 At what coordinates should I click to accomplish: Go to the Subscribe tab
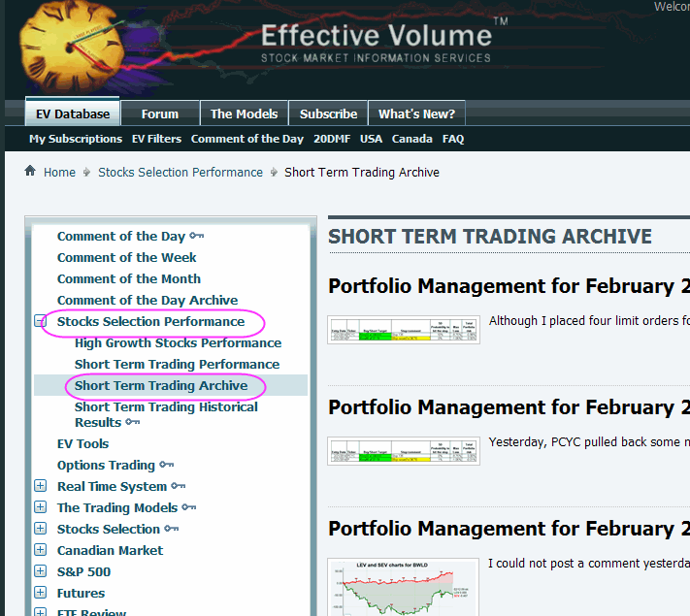pyautogui.click(x=328, y=113)
